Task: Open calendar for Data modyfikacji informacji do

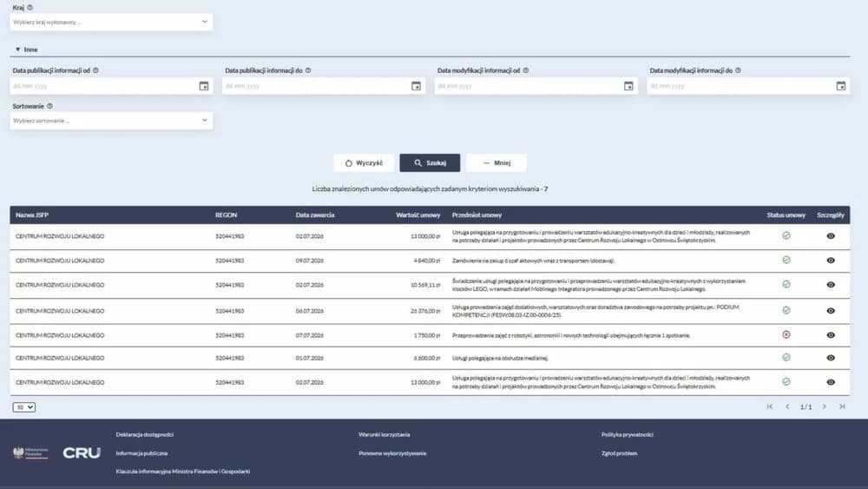Action: click(841, 86)
